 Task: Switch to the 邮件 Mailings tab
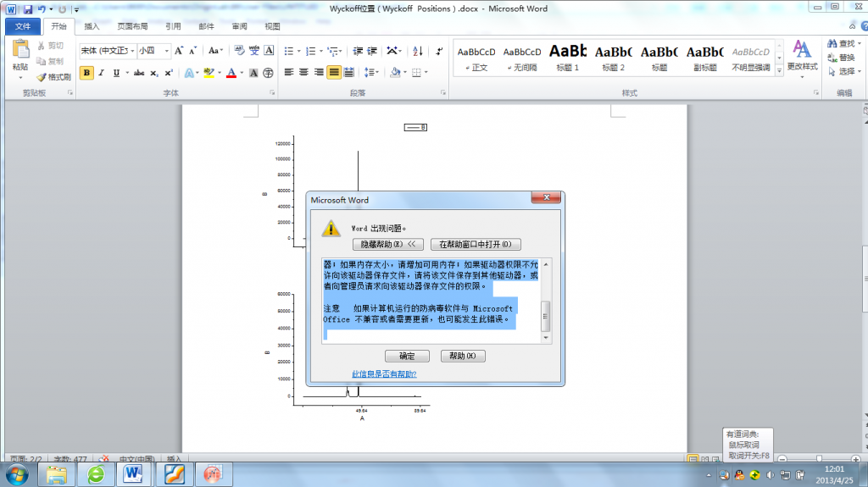click(206, 26)
